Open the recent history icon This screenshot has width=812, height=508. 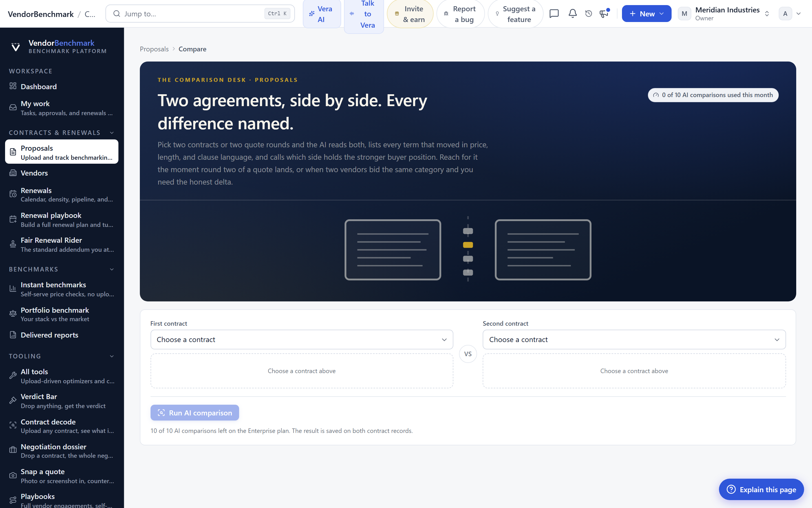pos(588,14)
